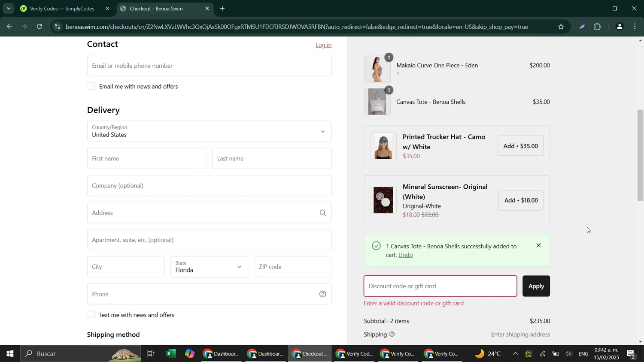
Task: Focus the Email or mobile phone field
Action: (x=209, y=66)
